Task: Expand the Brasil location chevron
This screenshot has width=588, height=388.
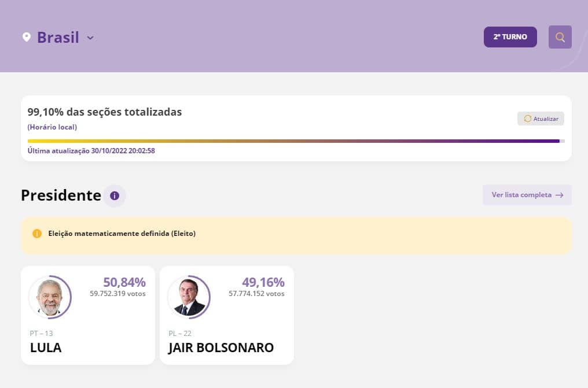Action: click(90, 38)
